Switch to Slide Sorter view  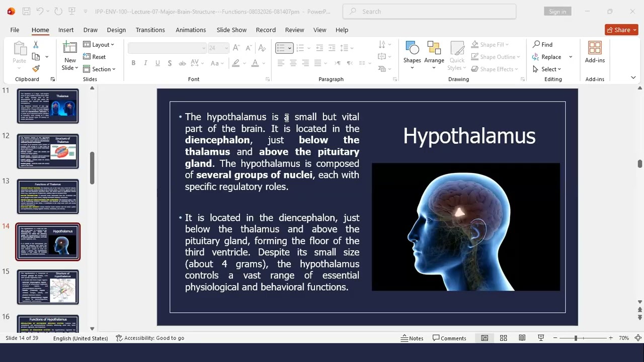pos(503,338)
